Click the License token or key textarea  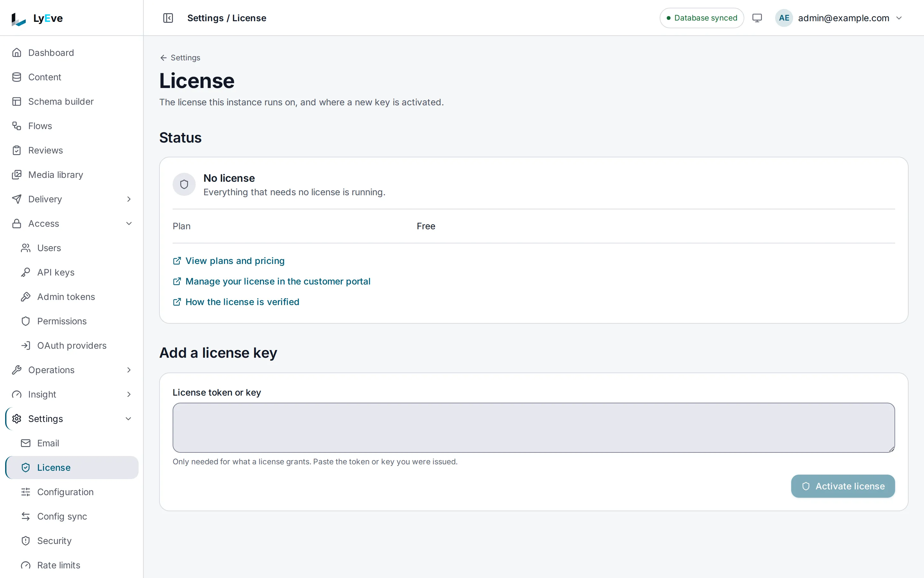click(534, 428)
